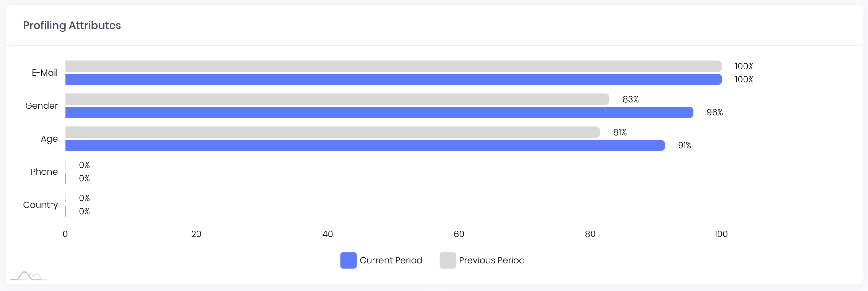Click the Current Period legend label

tap(391, 260)
